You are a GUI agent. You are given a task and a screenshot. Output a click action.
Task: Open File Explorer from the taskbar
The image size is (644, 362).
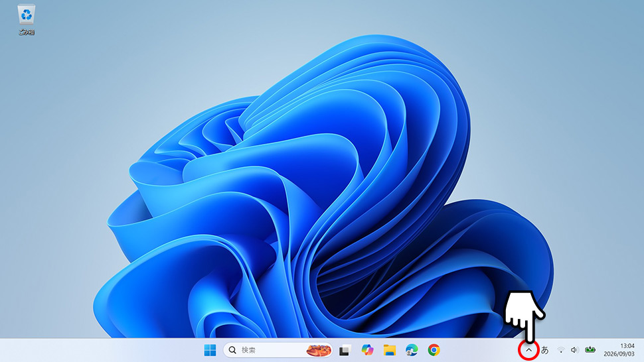[x=389, y=350]
